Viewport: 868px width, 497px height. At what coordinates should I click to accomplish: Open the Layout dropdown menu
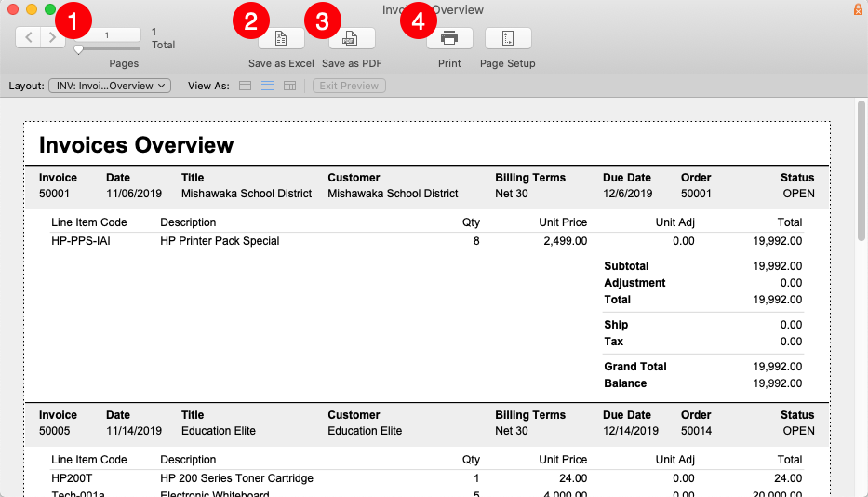[109, 86]
